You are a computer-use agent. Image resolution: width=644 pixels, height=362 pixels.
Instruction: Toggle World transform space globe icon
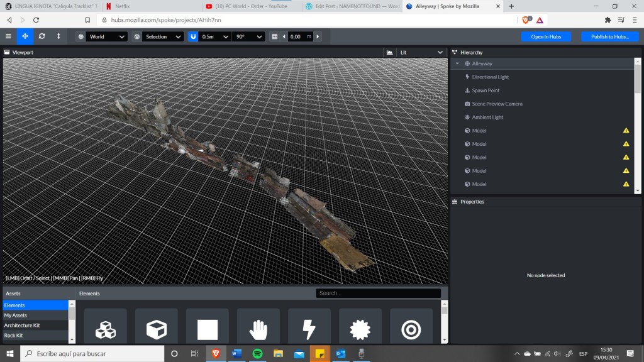[x=80, y=36]
